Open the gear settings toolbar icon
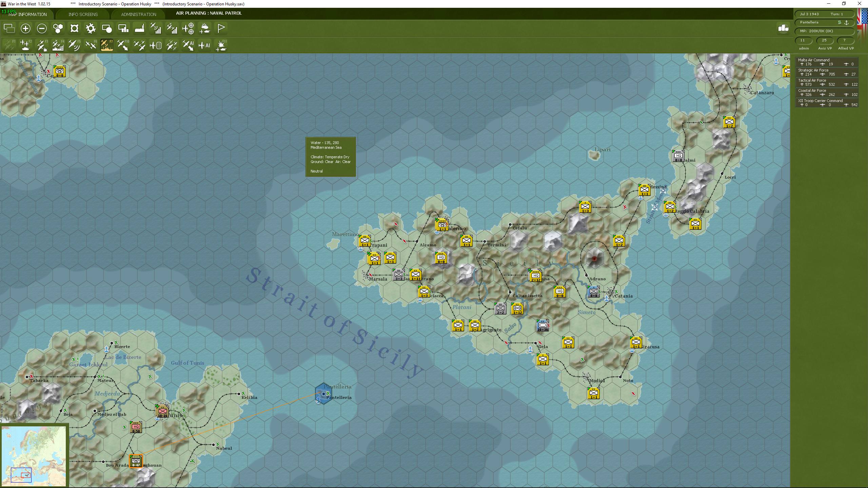This screenshot has height=488, width=868. [x=91, y=28]
